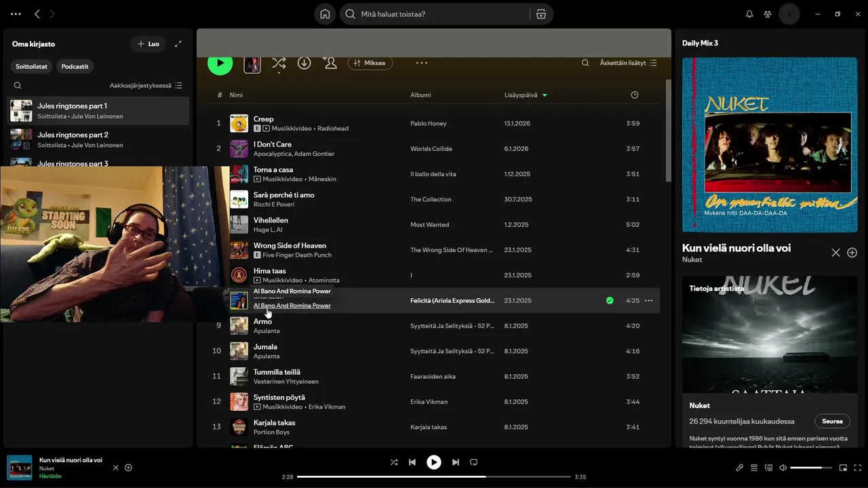This screenshot has width=868, height=488.
Task: Invite collaborators with the add-person icon
Action: (330, 63)
